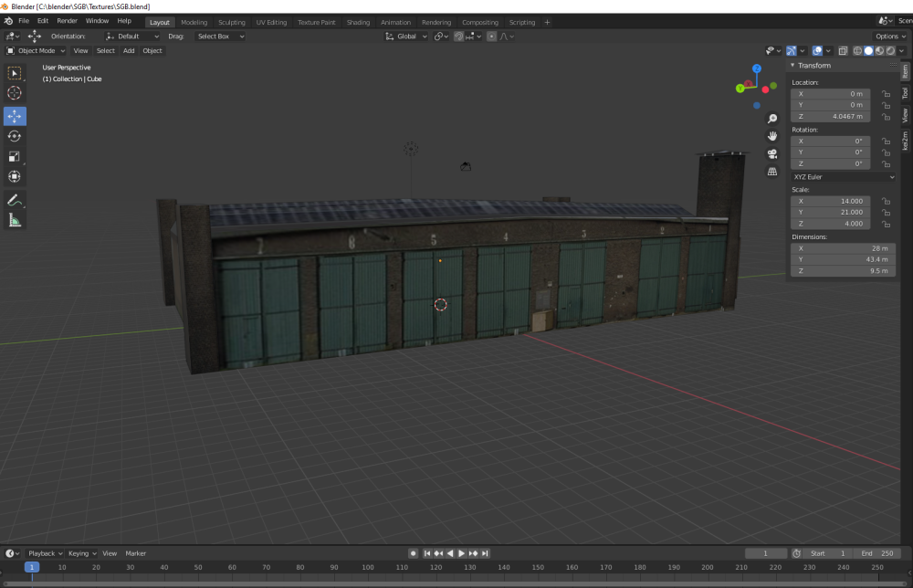Toggle the Location X lock
Viewport: 913px width, 588px height.
pyautogui.click(x=885, y=94)
